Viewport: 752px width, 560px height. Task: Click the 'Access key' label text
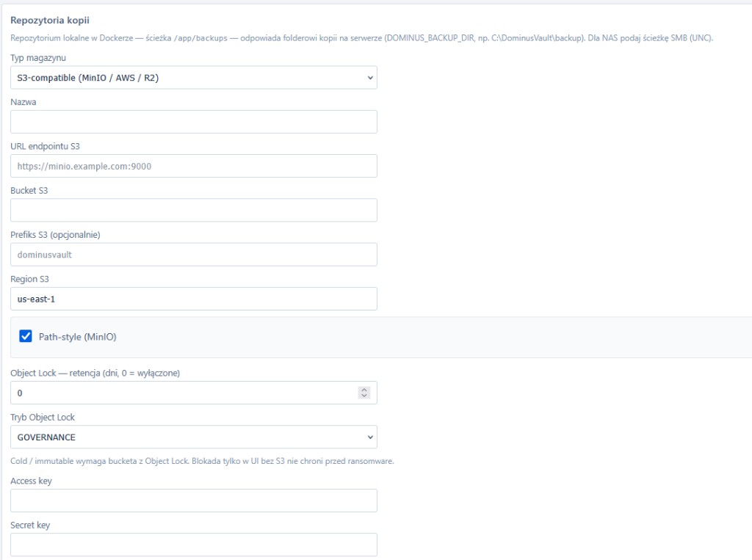pos(31,481)
